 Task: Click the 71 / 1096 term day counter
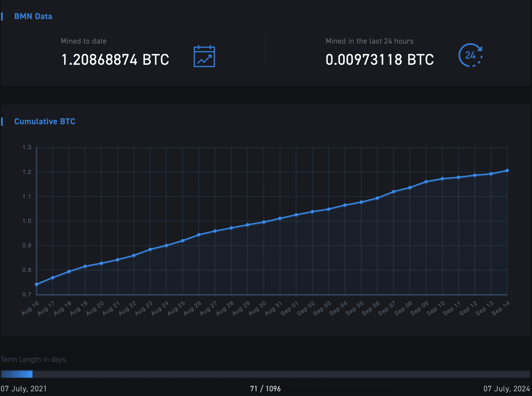click(x=265, y=389)
